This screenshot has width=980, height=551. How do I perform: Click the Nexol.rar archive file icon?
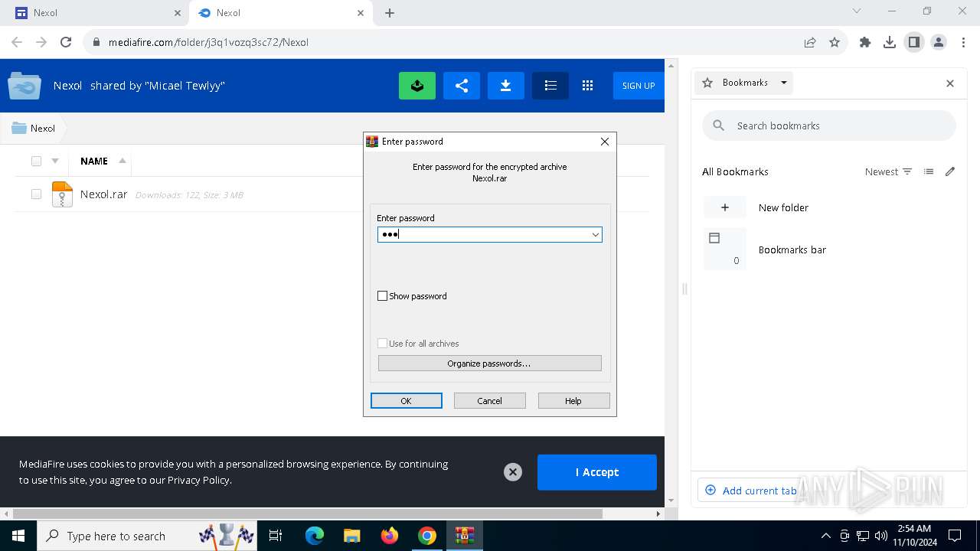(x=62, y=194)
